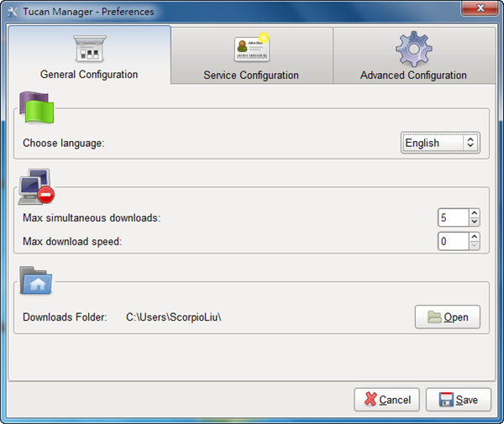
Task: Open the English language dropdown
Action: coord(440,143)
